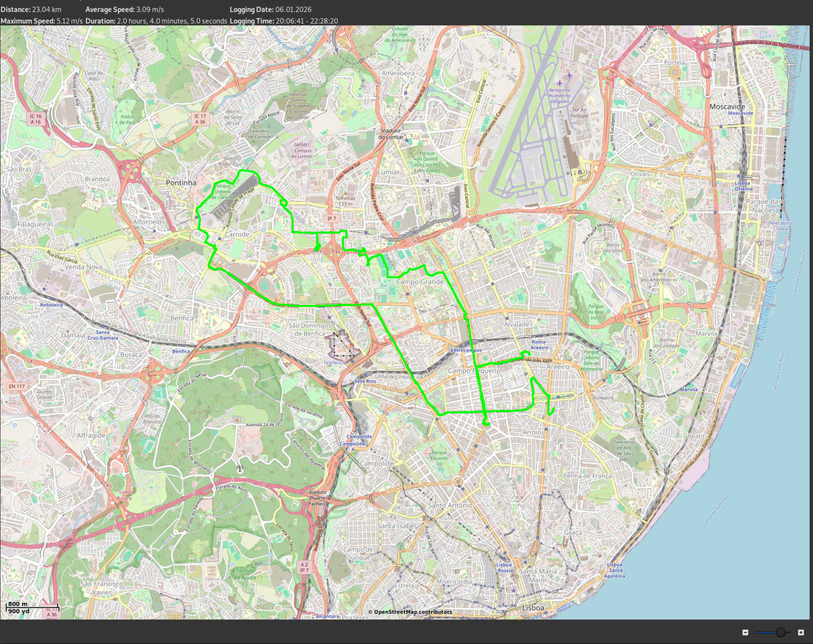Click the 800 m map scale bar
Image resolution: width=813 pixels, height=644 pixels.
point(32,607)
